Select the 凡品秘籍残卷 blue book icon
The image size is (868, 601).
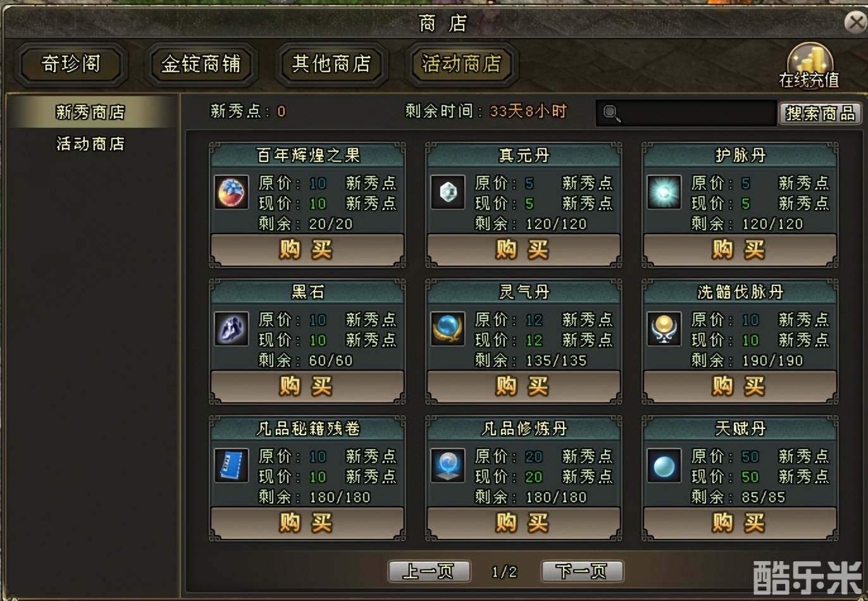232,466
